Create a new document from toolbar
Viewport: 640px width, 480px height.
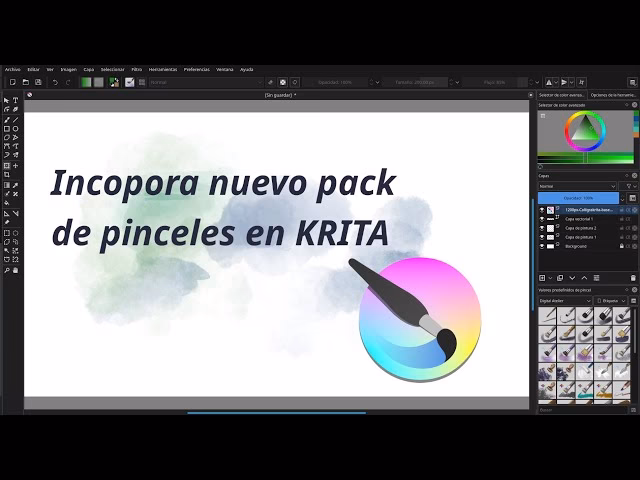13,82
